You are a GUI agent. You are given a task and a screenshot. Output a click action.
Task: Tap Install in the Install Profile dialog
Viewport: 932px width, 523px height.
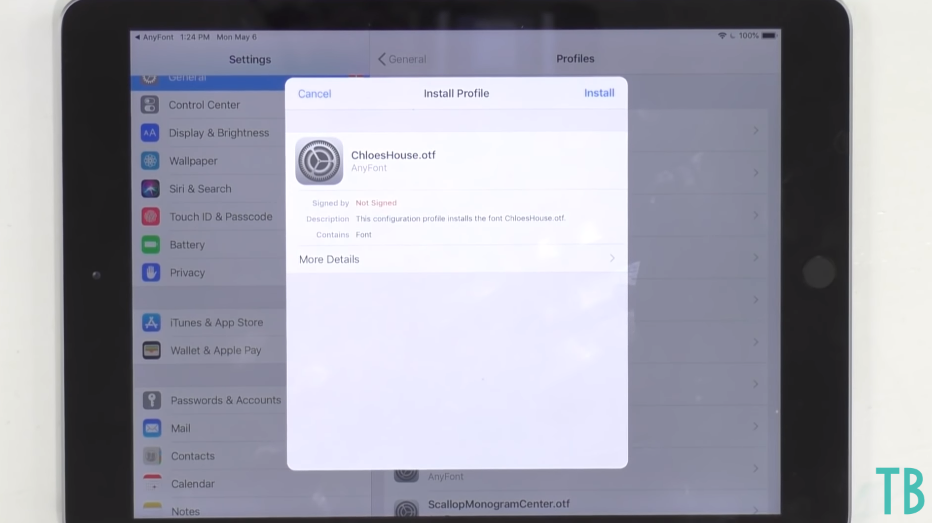599,93
